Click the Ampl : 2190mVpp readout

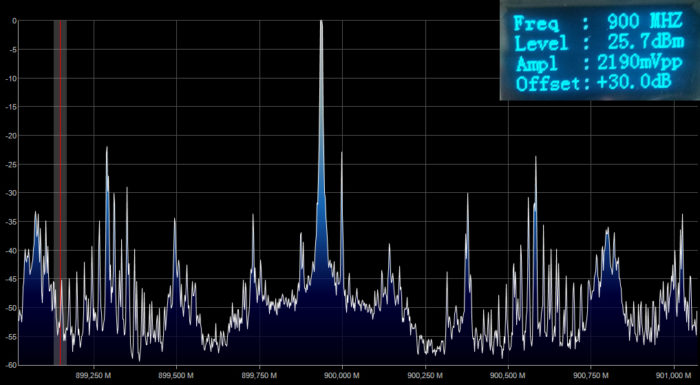coord(599,63)
